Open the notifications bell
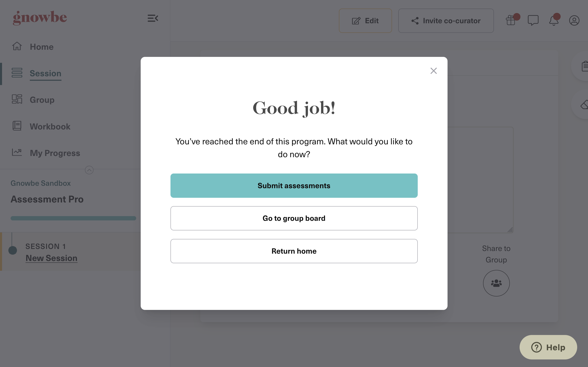The height and width of the screenshot is (367, 588). (554, 20)
